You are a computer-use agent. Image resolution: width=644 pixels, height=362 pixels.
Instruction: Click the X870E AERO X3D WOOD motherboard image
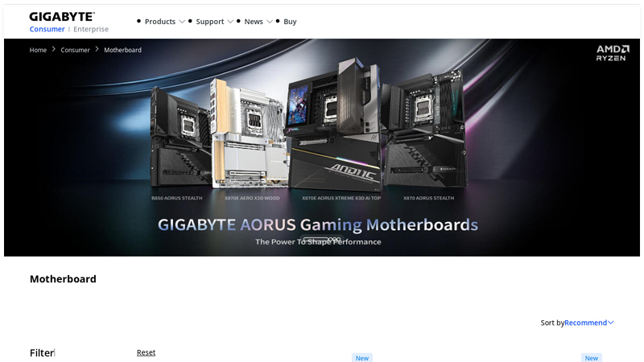click(x=249, y=134)
